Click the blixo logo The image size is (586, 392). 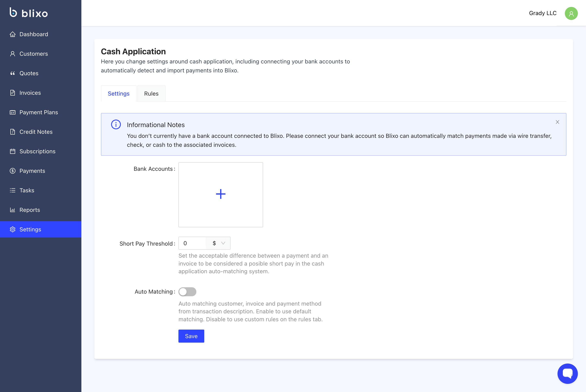click(29, 12)
